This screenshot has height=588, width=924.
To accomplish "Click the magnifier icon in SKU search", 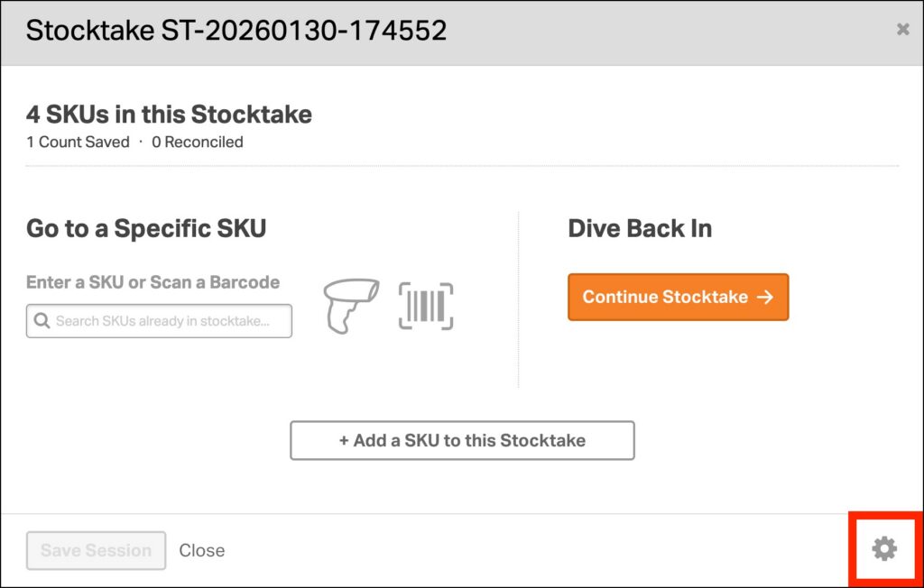I will coord(42,321).
